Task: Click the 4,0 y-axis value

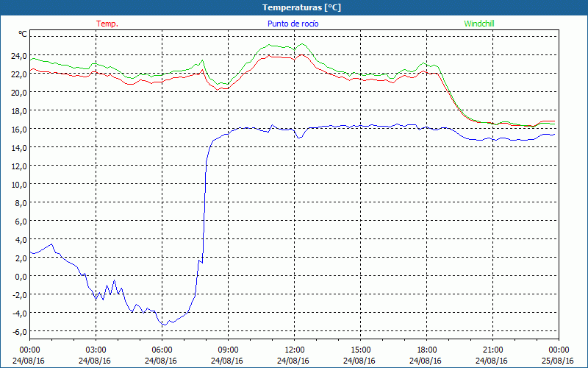Action: (21, 240)
